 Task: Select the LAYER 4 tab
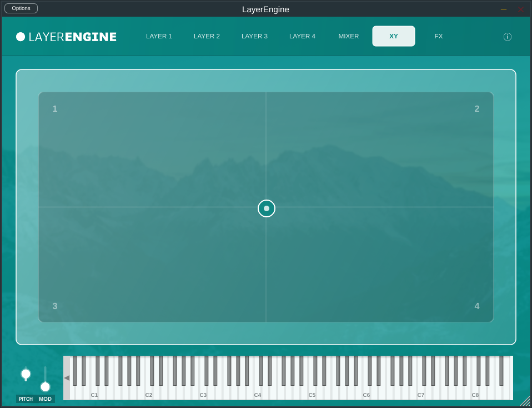(302, 36)
